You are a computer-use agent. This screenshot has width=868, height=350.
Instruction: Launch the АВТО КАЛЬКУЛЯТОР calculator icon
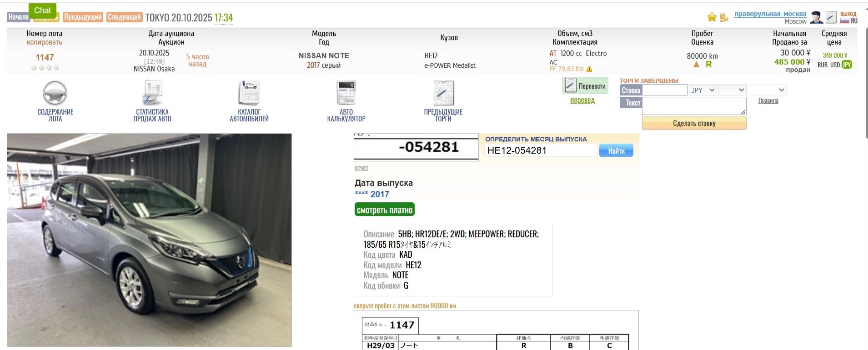click(346, 93)
